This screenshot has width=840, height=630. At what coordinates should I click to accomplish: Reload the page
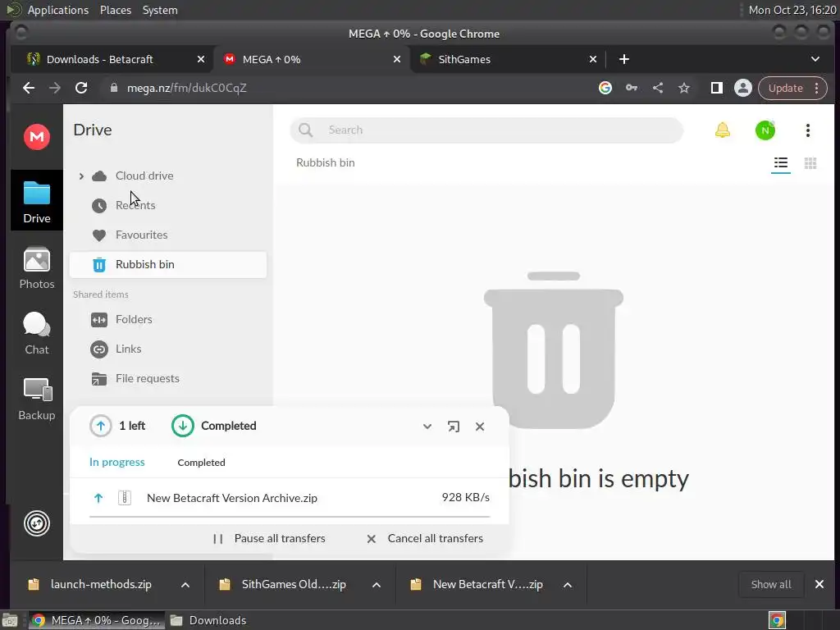[x=81, y=88]
